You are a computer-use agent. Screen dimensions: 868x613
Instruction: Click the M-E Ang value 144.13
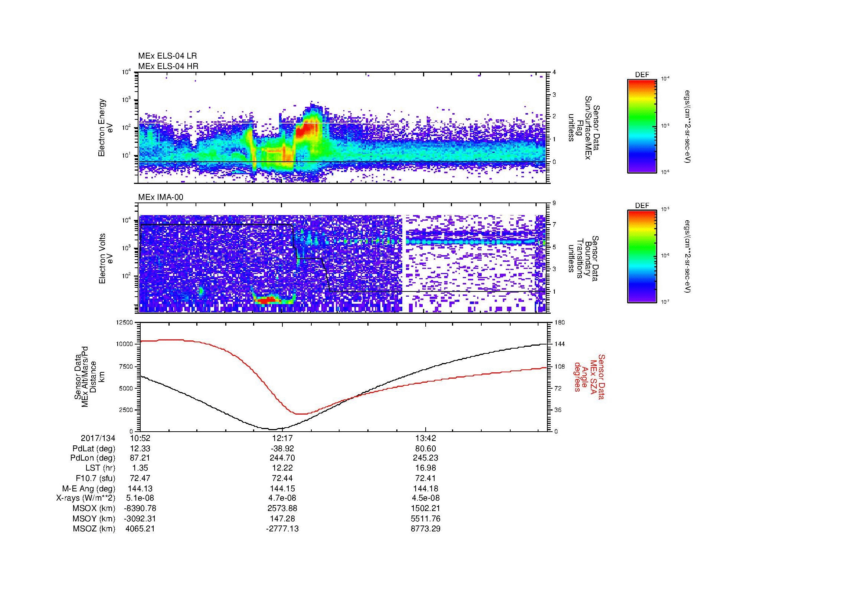pyautogui.click(x=140, y=488)
